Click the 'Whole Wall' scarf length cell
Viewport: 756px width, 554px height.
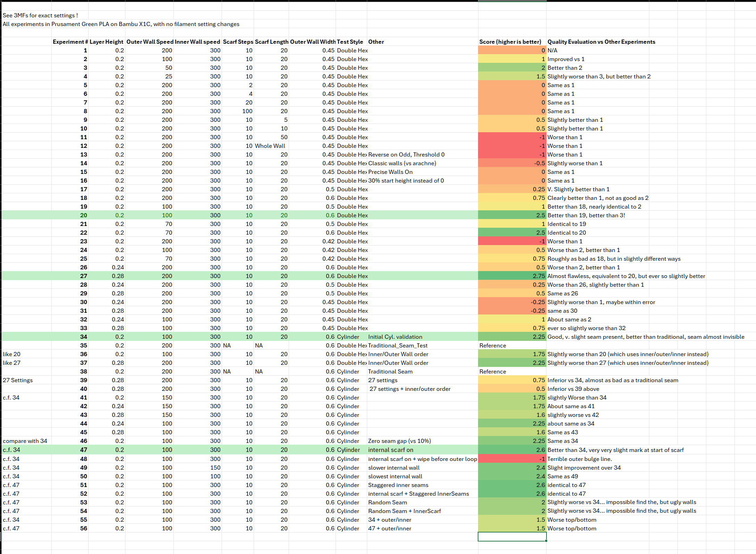270,146
